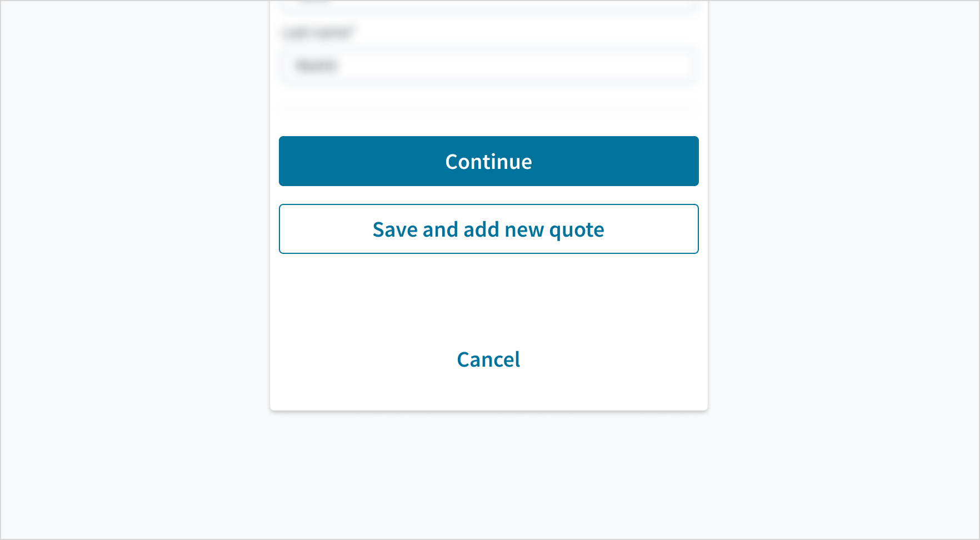
Task: Click the Cancel link
Action: [488, 359]
